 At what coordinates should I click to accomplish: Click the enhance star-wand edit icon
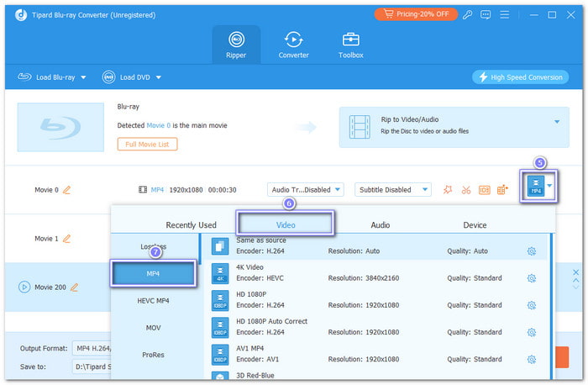448,190
